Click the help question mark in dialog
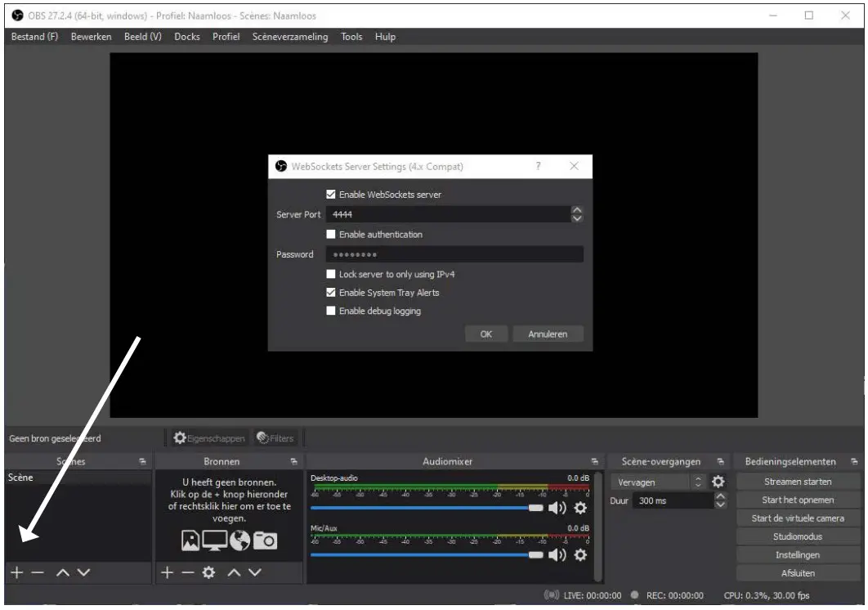The image size is (868, 610). [538, 166]
